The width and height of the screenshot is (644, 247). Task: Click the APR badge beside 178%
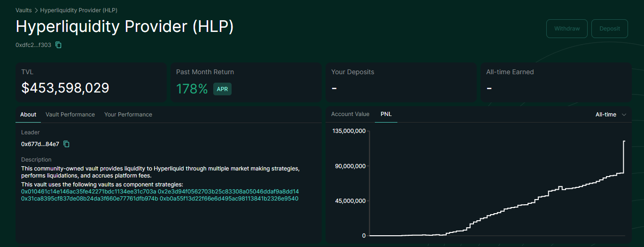pyautogui.click(x=222, y=89)
